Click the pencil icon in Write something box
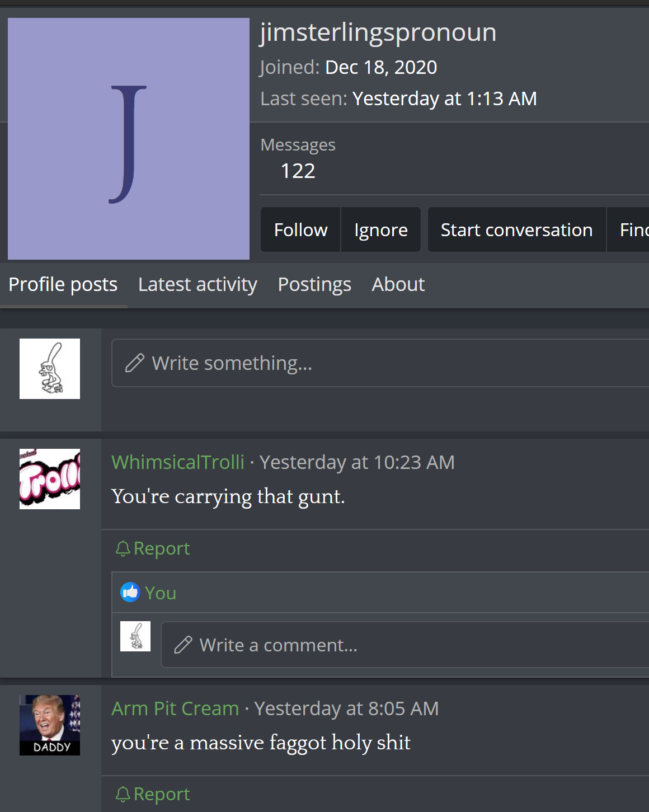The height and width of the screenshot is (812, 649). click(135, 363)
